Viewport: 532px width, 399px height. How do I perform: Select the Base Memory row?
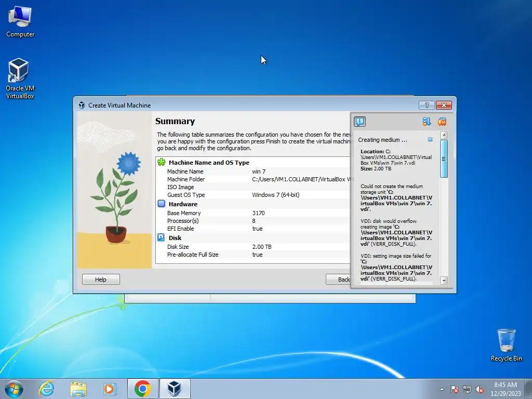tap(253, 213)
